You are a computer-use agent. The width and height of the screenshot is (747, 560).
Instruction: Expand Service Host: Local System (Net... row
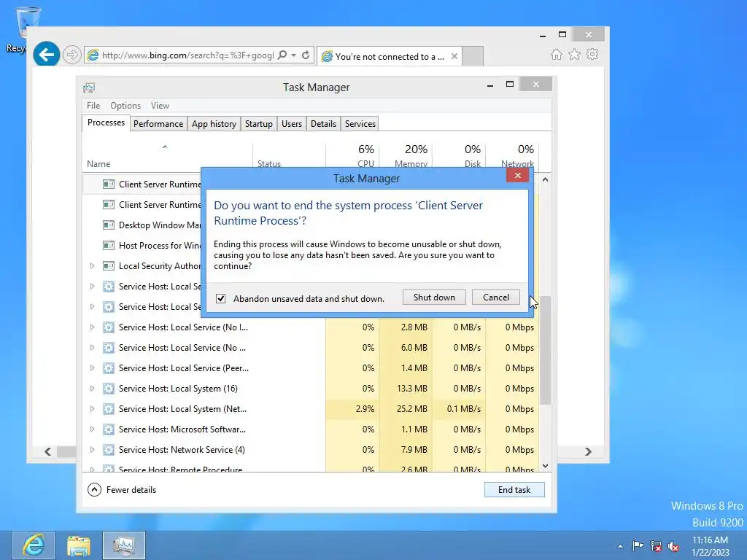93,409
